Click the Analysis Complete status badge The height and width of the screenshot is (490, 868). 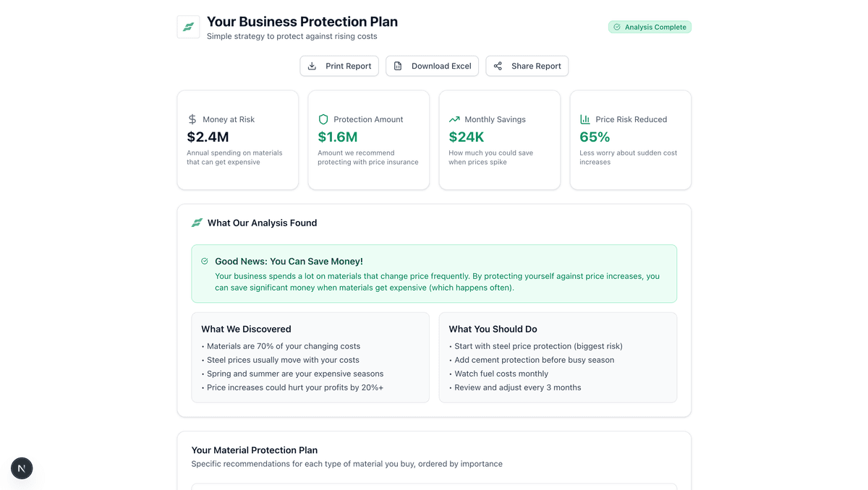tap(650, 27)
